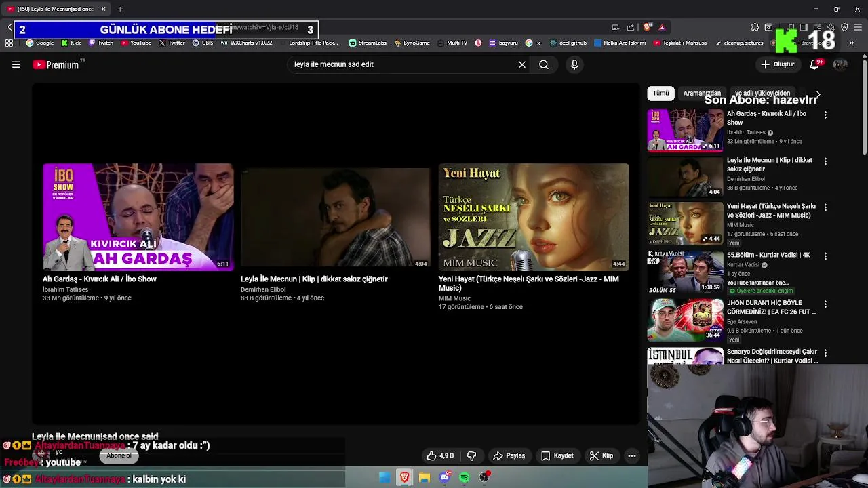This screenshot has height=488, width=868.
Task: Open WXCharts v1.0.22 bookmark
Action: click(x=246, y=43)
